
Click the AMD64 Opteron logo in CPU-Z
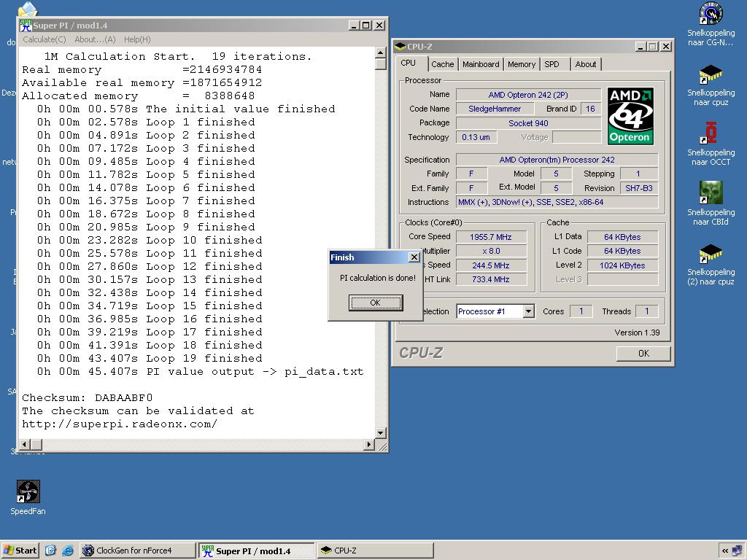point(630,116)
